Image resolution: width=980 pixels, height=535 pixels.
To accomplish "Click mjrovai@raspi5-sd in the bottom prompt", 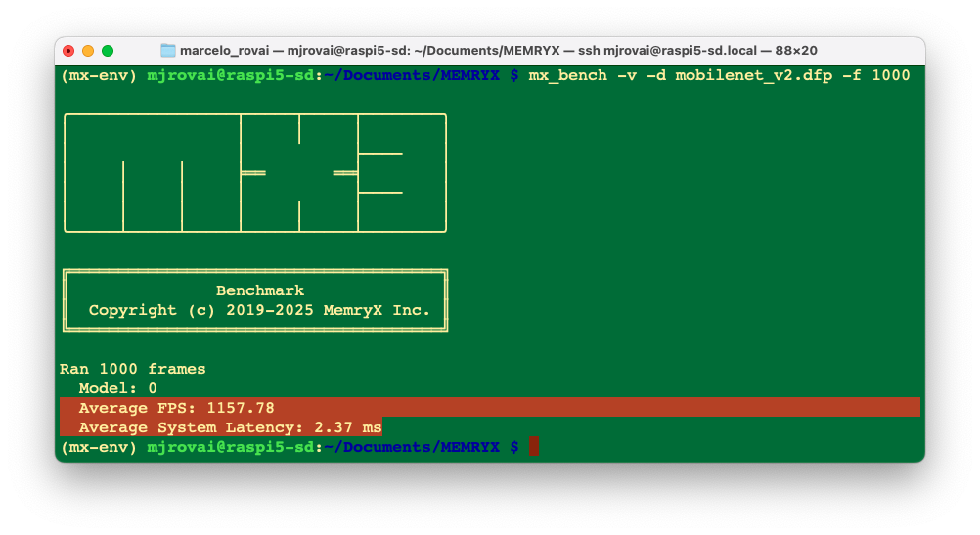I will tap(231, 447).
